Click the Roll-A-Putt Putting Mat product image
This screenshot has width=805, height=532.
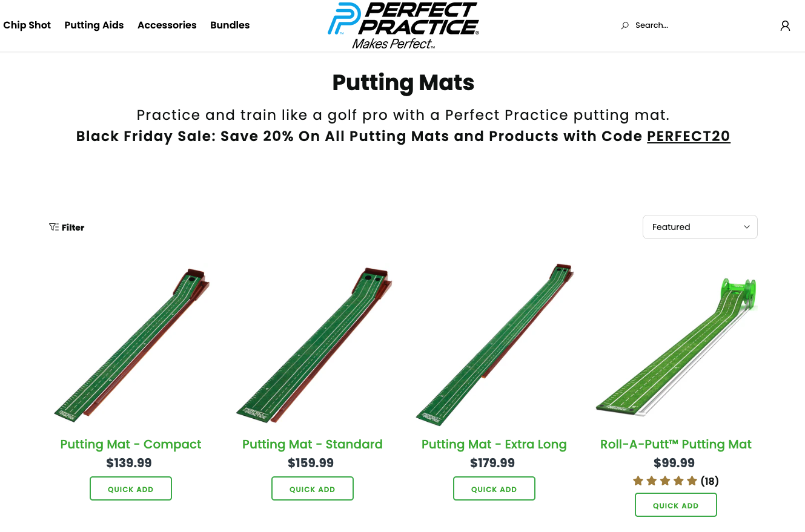point(676,348)
